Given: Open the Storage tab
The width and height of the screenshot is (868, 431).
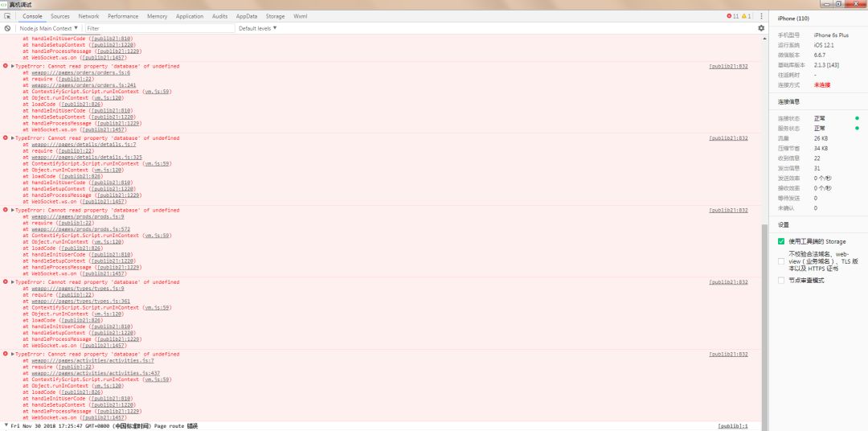Looking at the screenshot, I should click(275, 17).
